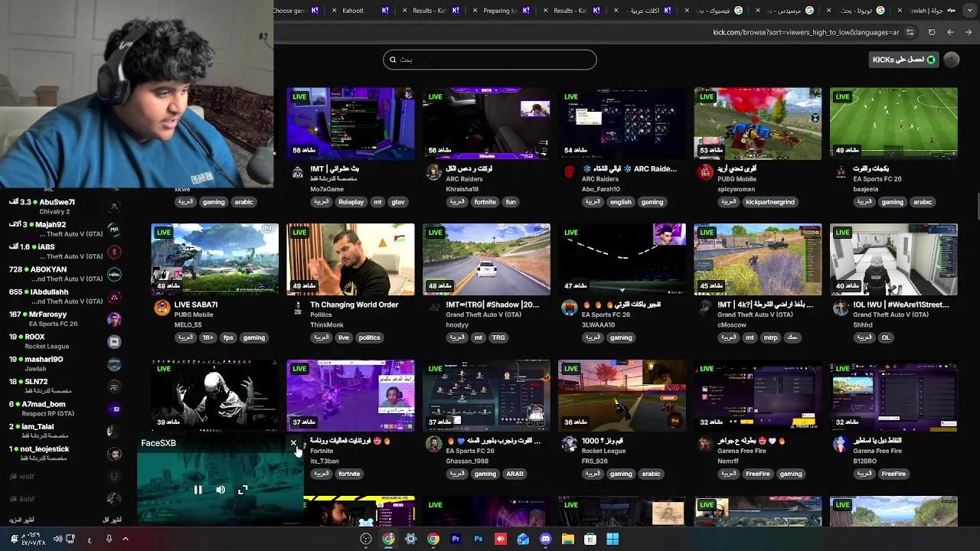The width and height of the screenshot is (980, 551).
Task: Select the kickpartnergrind tag under spicywoman
Action: [770, 202]
